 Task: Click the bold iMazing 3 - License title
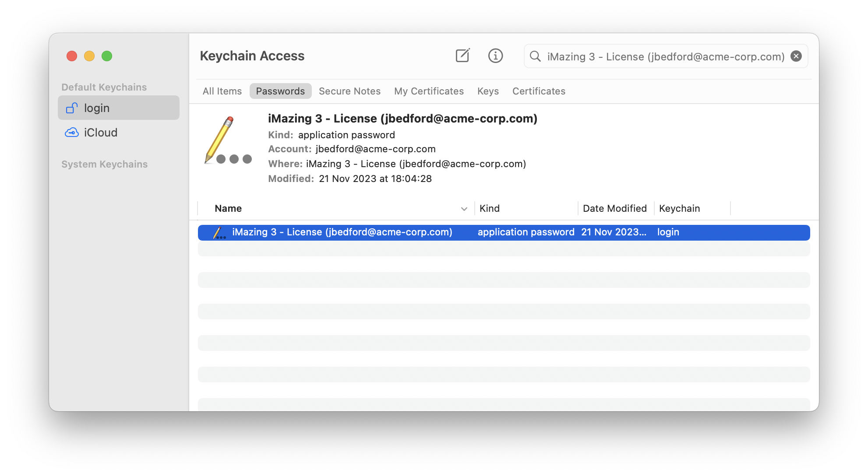(402, 119)
